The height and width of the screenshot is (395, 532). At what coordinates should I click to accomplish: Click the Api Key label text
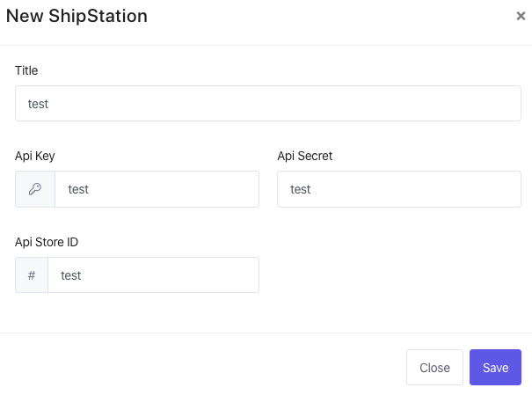pyautogui.click(x=35, y=156)
